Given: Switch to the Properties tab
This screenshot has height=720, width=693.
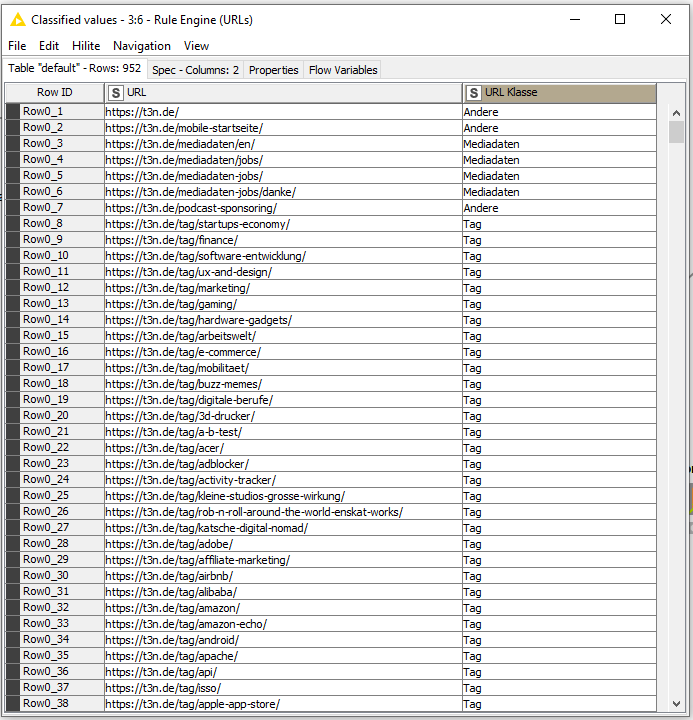Looking at the screenshot, I should pos(274,70).
